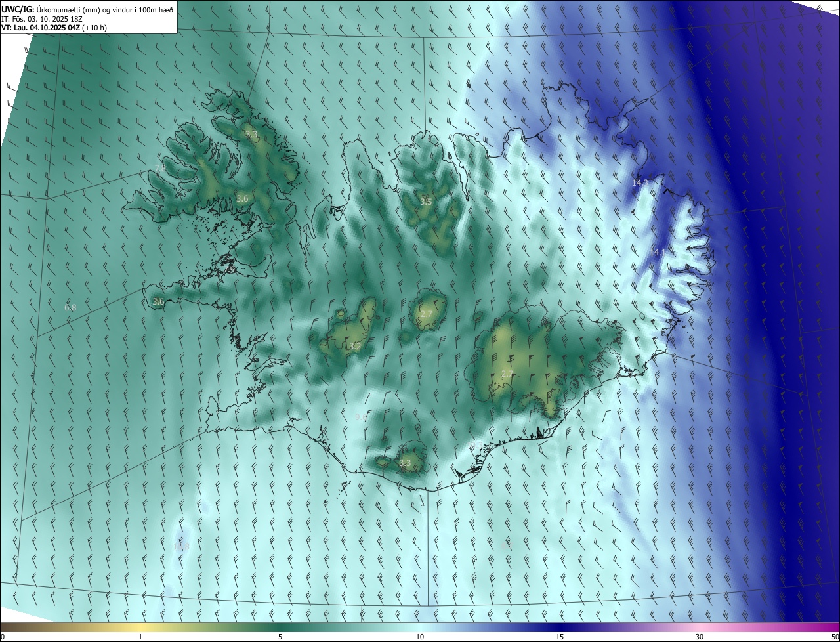The image size is (840, 642).
Task: Click the 5 tick on the color scale
Action: 280,637
